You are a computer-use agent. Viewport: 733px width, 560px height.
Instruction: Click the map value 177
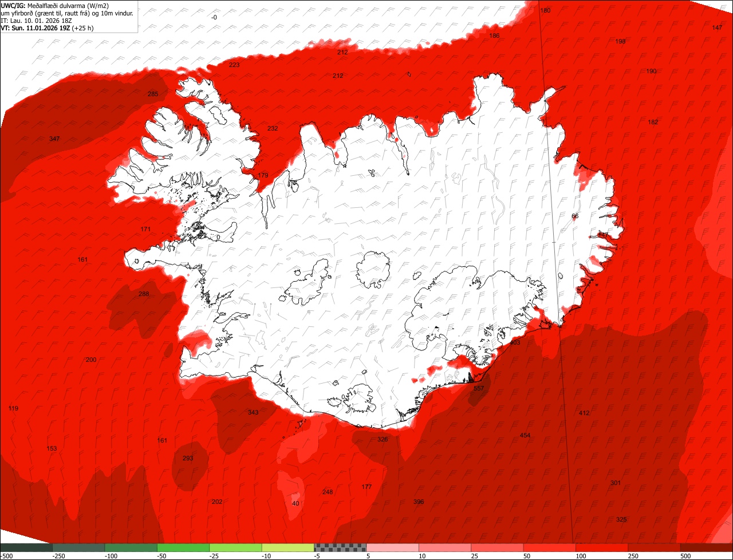(x=366, y=487)
